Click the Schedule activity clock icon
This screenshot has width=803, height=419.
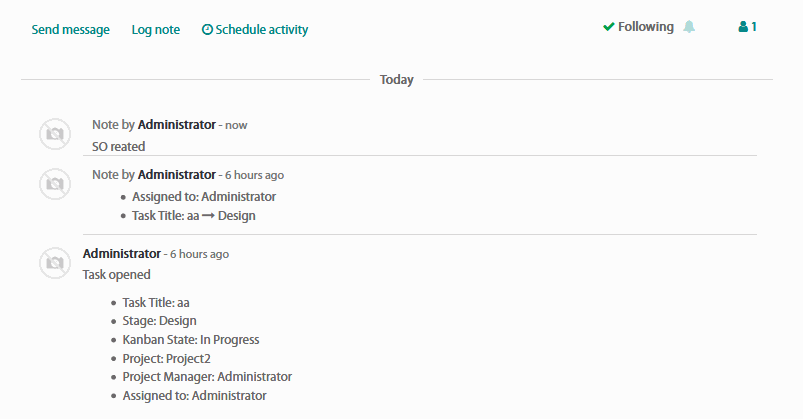pyautogui.click(x=207, y=30)
